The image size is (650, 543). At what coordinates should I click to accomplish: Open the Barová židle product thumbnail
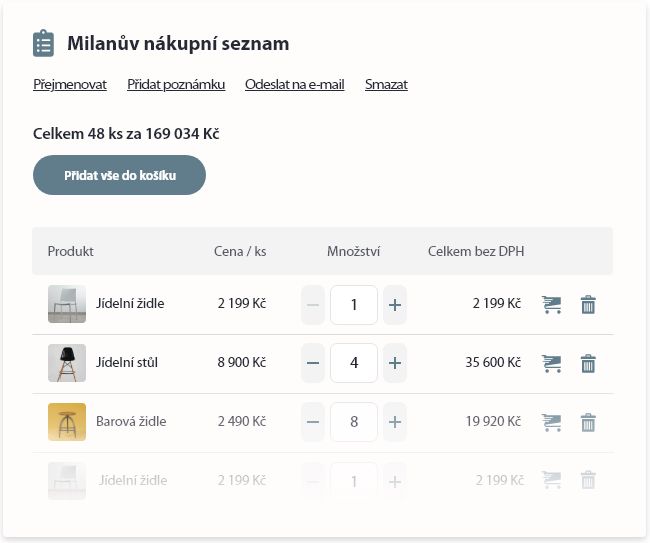(67, 422)
